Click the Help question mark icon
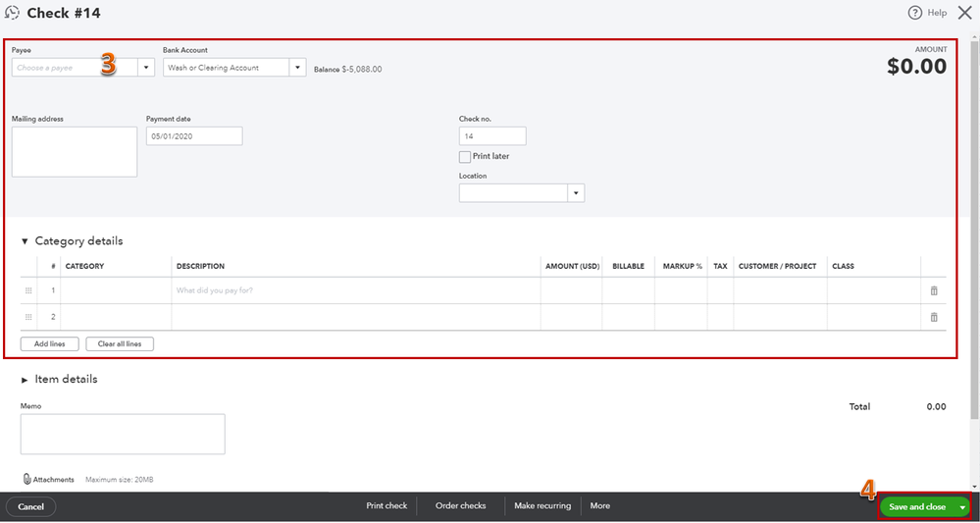This screenshot has height=523, width=980. coord(914,13)
